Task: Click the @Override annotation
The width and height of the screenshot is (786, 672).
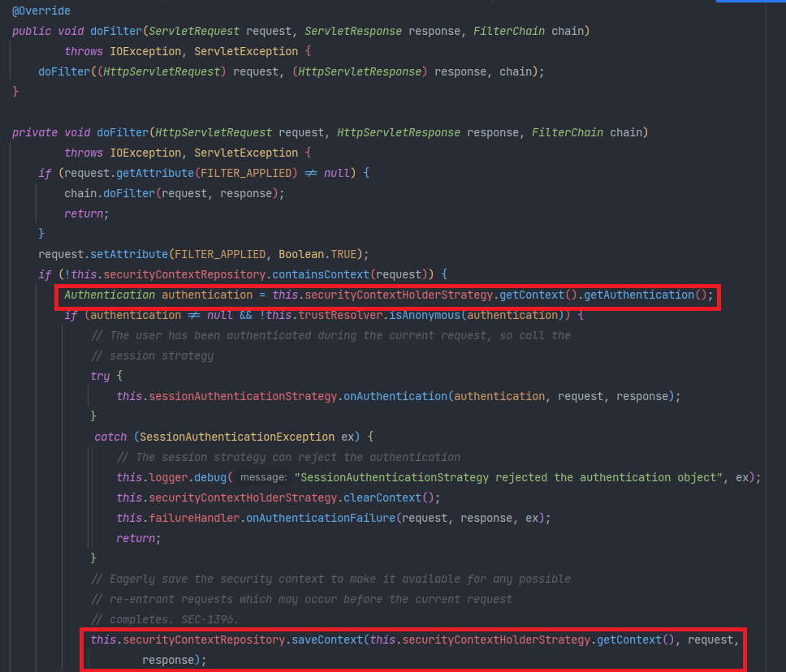Action: click(x=41, y=11)
